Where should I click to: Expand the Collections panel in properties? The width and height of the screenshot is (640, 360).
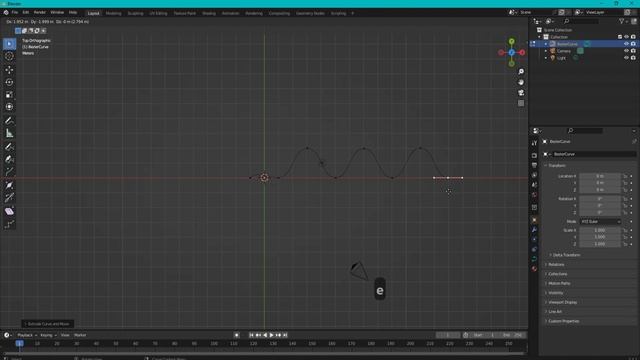click(x=557, y=274)
